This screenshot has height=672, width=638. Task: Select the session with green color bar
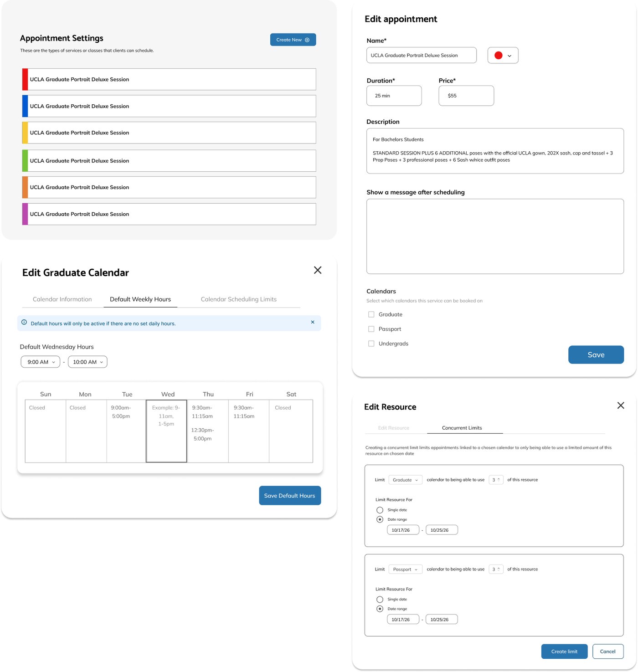[169, 161]
